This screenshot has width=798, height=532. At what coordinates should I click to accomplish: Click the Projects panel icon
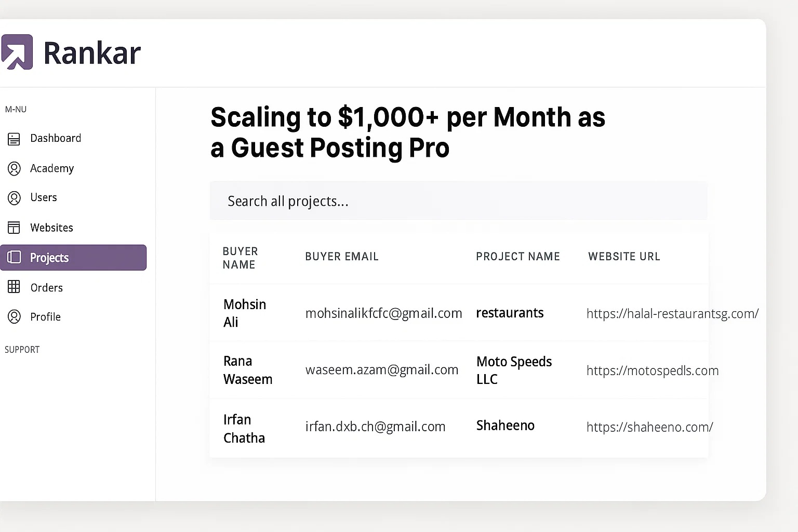point(14,257)
